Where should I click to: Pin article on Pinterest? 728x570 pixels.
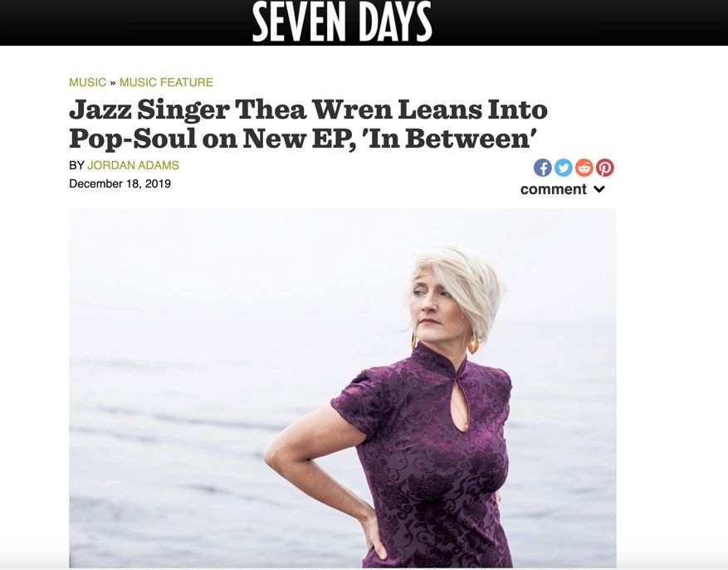coord(605,168)
